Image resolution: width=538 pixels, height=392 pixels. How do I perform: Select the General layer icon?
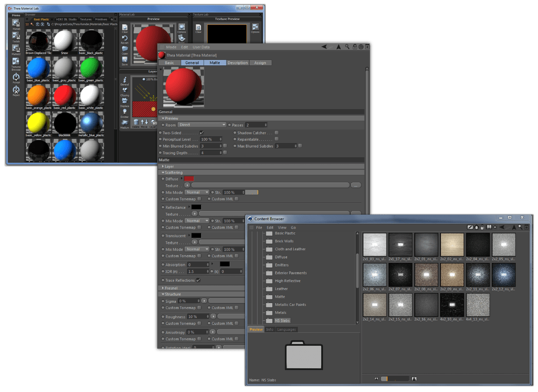(125, 80)
